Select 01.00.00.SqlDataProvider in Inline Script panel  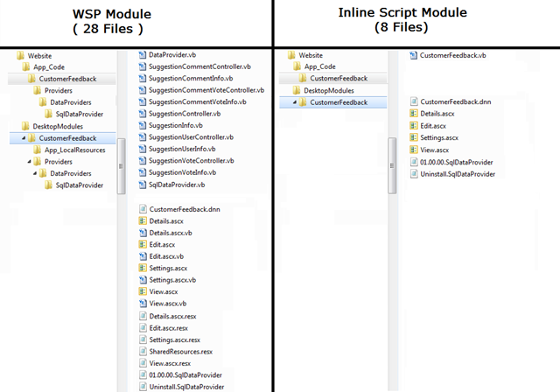457,163
